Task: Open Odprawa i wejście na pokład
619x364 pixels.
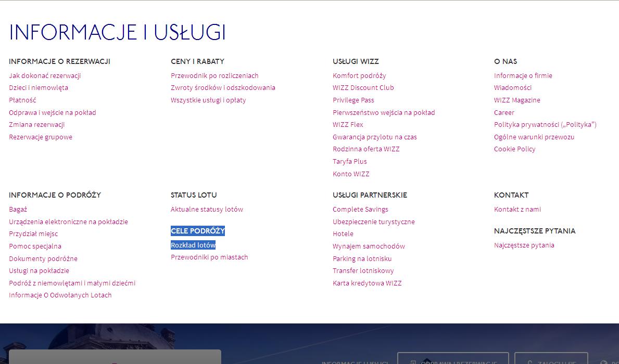Action: (x=53, y=112)
